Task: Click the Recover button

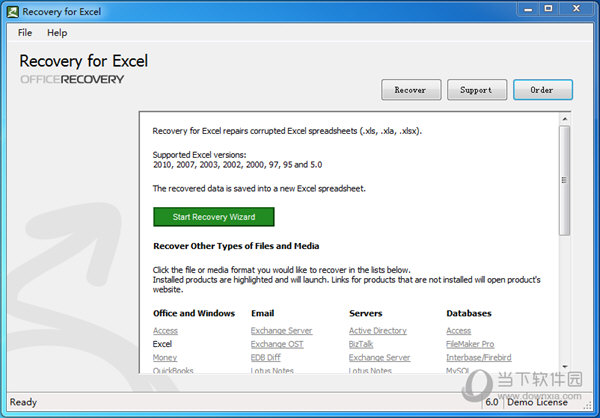Action: (411, 90)
